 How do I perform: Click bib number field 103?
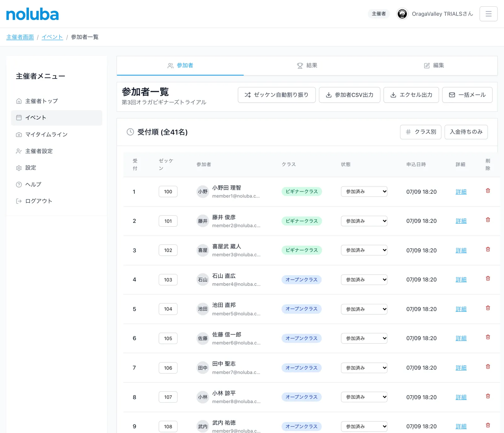168,280
